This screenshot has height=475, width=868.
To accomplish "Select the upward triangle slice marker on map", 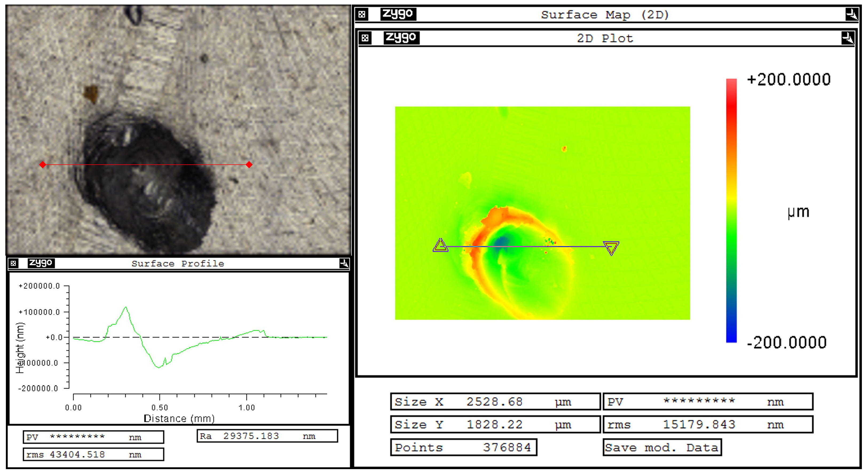I will click(x=440, y=246).
